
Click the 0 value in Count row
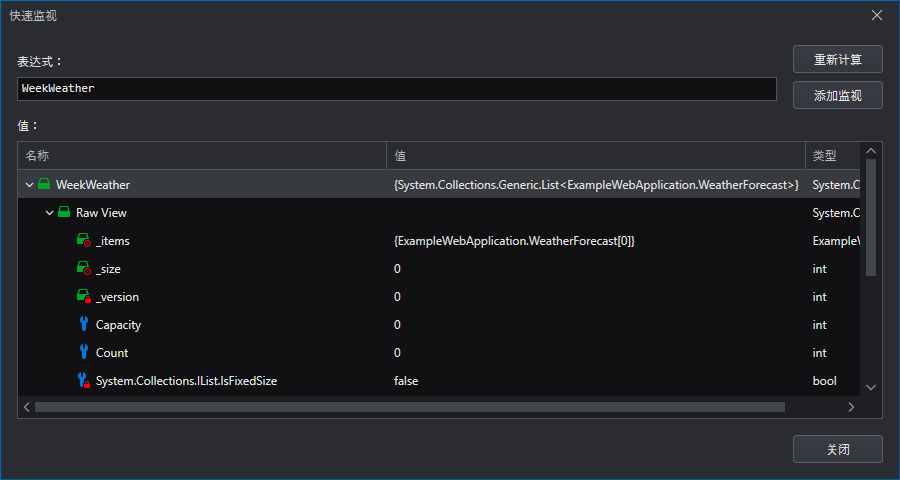tap(397, 353)
